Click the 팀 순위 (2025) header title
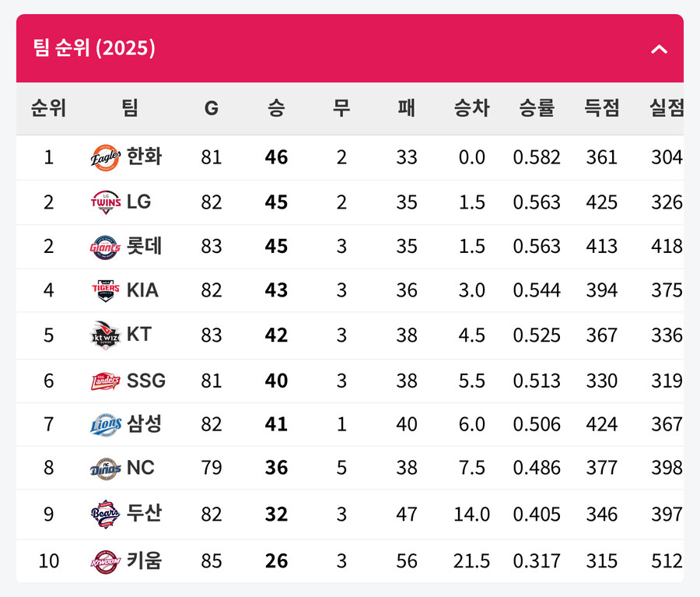The height and width of the screenshot is (597, 700). click(94, 47)
